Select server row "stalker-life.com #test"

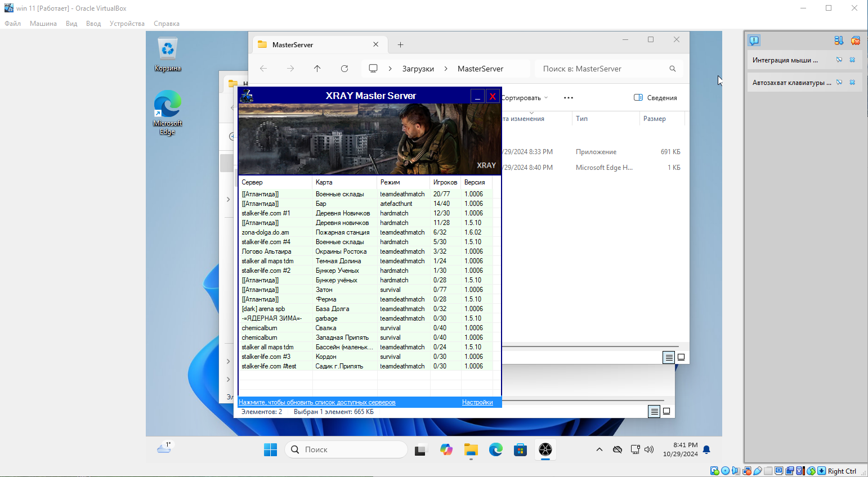pos(365,366)
